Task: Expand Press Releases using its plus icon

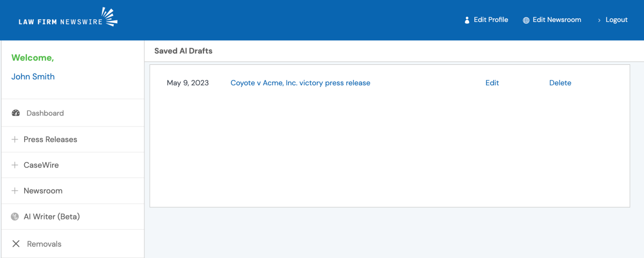Action: point(15,139)
